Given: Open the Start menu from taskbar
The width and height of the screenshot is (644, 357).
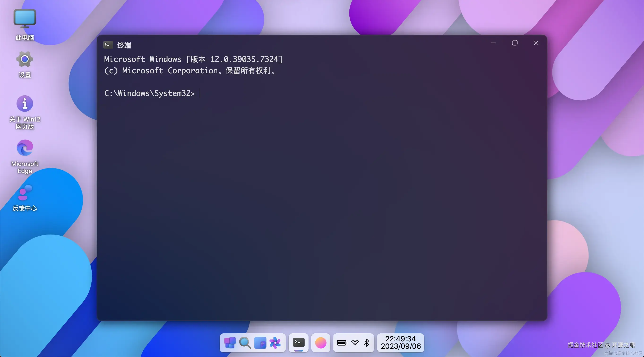Looking at the screenshot, I should 230,343.
